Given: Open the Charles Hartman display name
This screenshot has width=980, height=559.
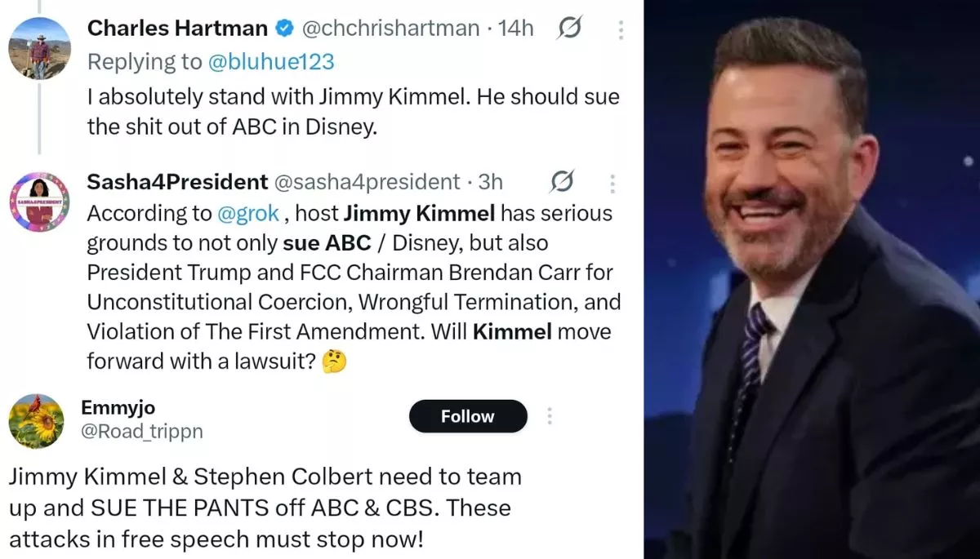Looking at the screenshot, I should coord(177,29).
